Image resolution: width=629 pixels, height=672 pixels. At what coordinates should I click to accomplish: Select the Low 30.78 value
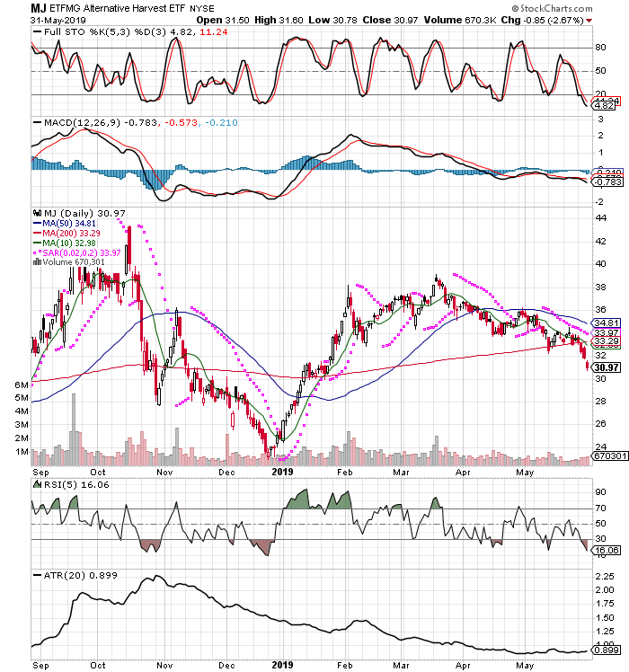tap(332, 20)
